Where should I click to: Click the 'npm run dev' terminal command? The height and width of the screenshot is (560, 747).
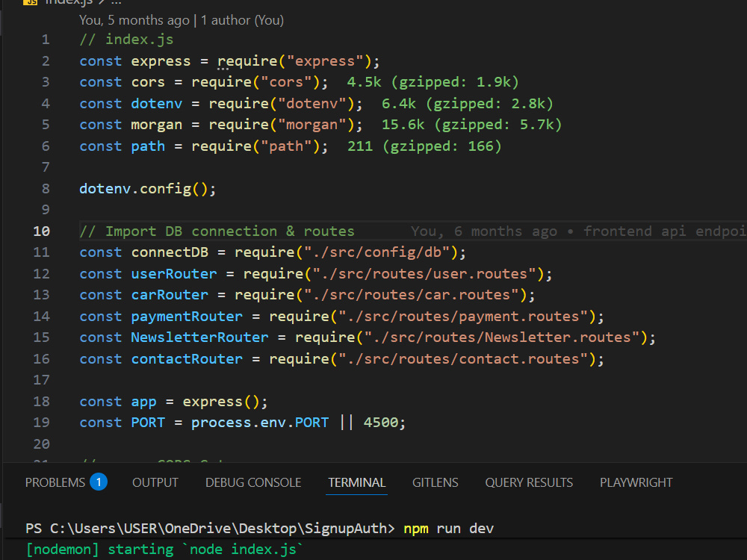tap(448, 529)
